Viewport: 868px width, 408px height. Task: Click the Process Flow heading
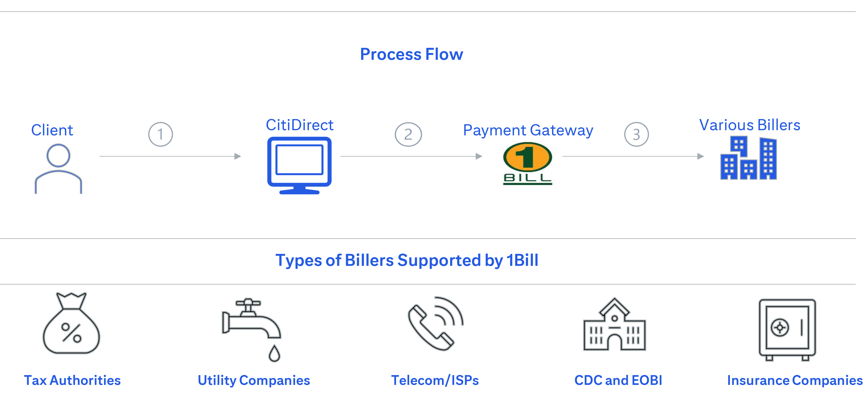click(x=411, y=54)
